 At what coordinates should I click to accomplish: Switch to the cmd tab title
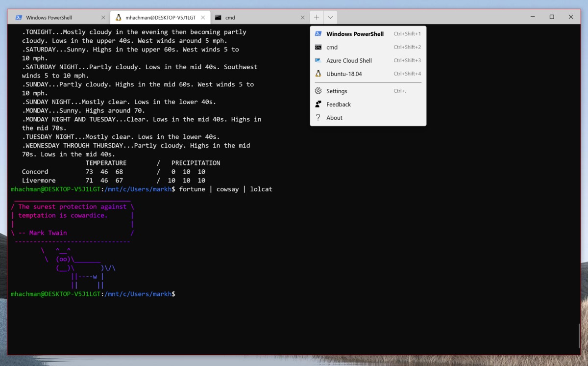[230, 18]
